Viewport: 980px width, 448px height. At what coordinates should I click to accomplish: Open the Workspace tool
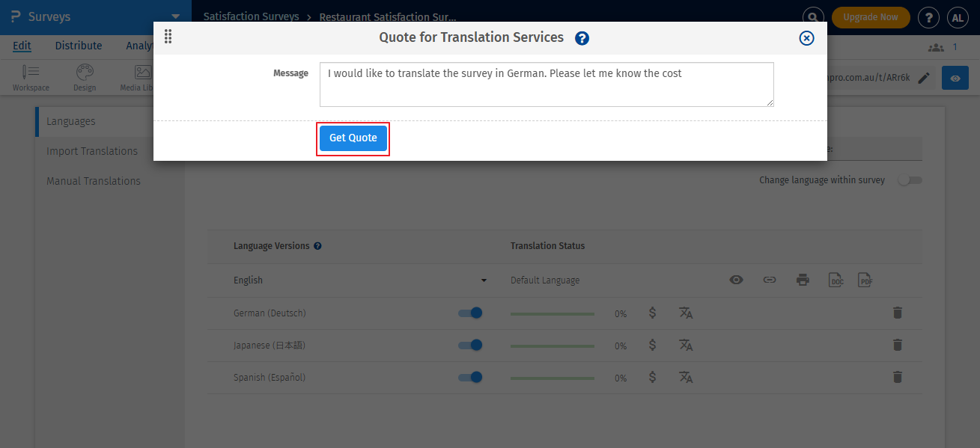tap(31, 78)
